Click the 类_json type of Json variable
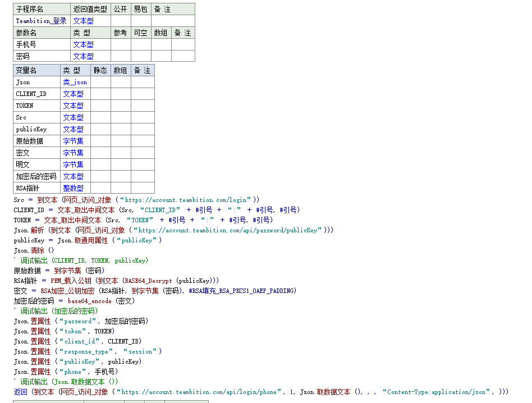Screen dimensions: 532x403 75,82
